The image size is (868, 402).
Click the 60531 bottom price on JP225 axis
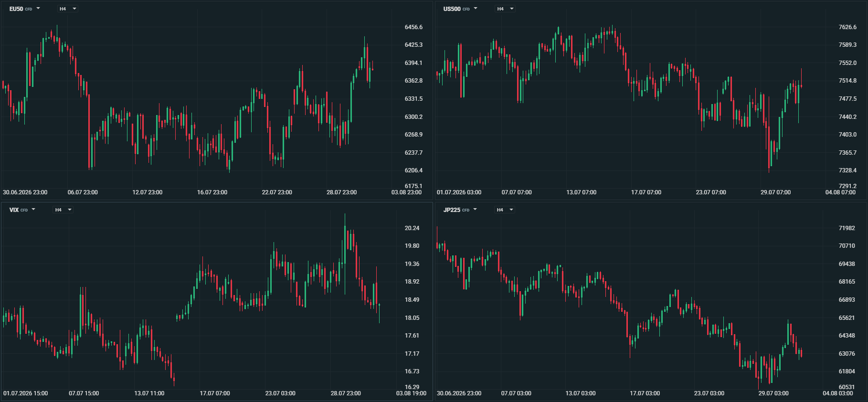coord(847,387)
